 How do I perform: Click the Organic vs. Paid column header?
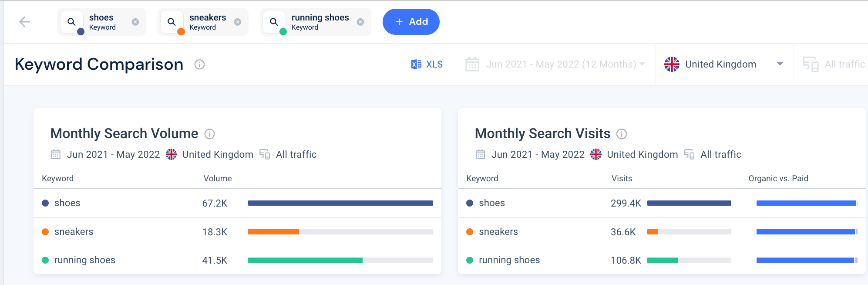coord(778,179)
